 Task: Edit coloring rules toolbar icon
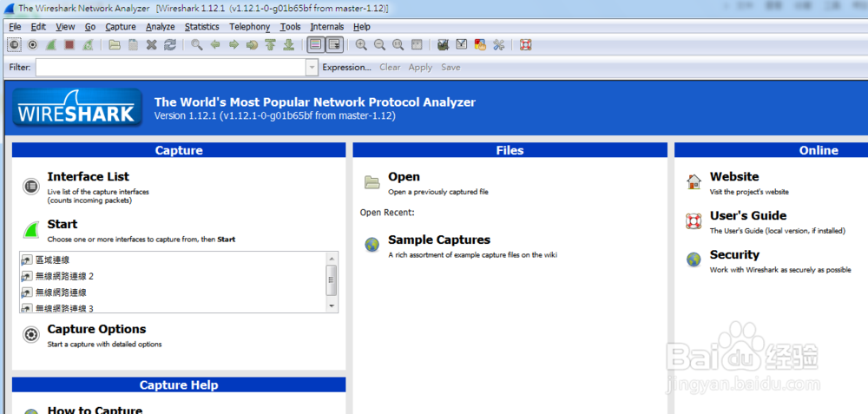pos(480,45)
